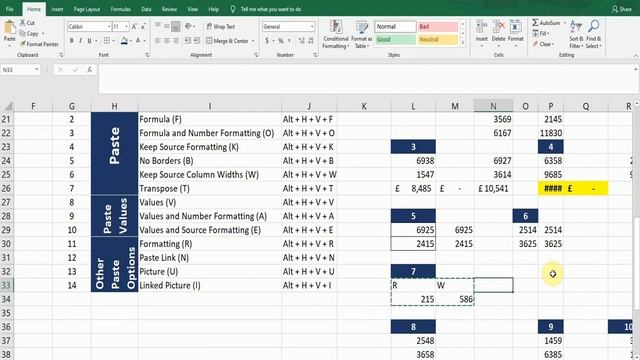Click Increase Indent icon
The image size is (640, 360).
click(197, 40)
